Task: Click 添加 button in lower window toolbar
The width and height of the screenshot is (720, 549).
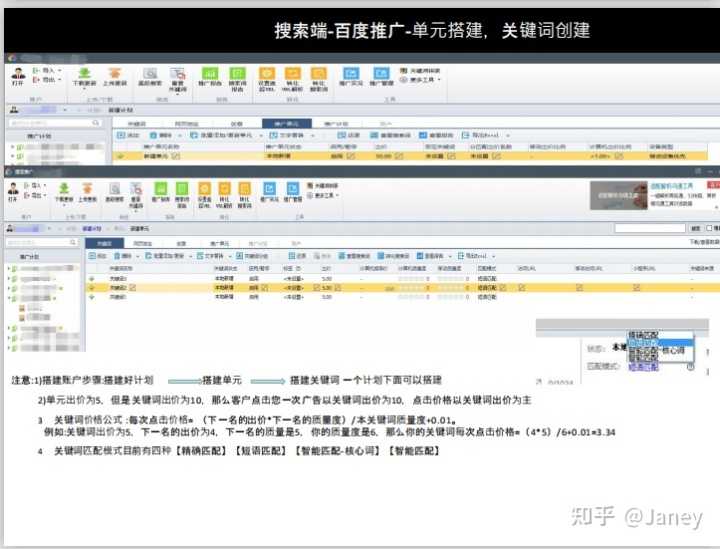Action: pyautogui.click(x=98, y=256)
